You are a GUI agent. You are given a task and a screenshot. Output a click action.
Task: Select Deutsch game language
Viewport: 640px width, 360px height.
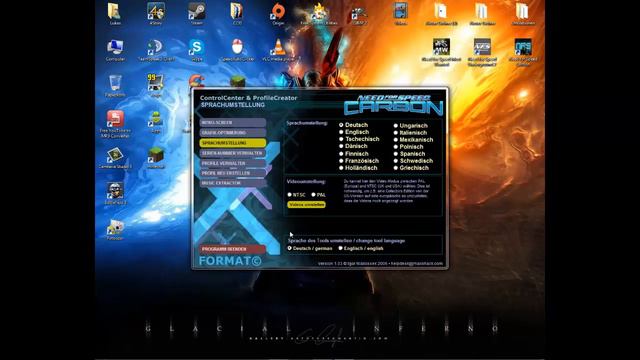[x=353, y=125]
